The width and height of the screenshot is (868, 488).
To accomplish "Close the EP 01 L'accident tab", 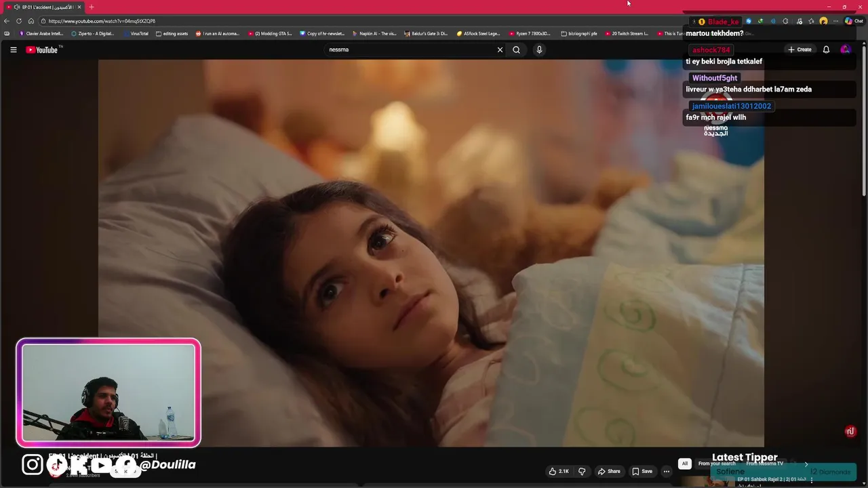I will (x=79, y=7).
